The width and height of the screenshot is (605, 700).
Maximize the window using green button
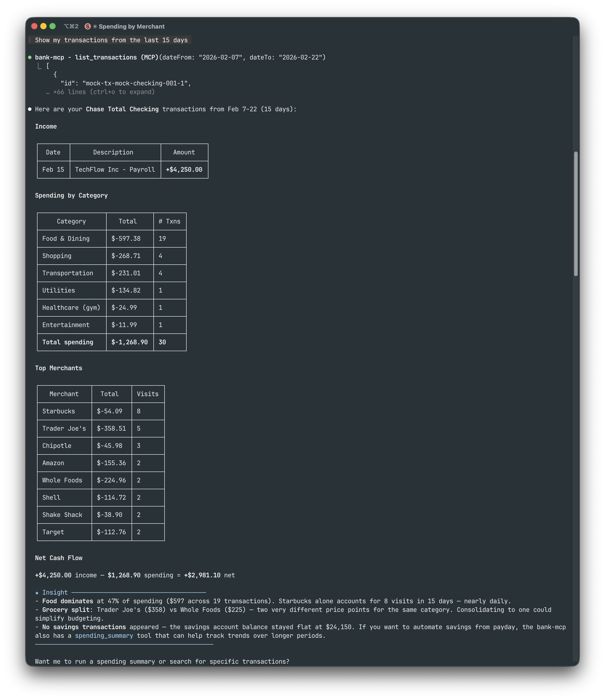point(52,26)
